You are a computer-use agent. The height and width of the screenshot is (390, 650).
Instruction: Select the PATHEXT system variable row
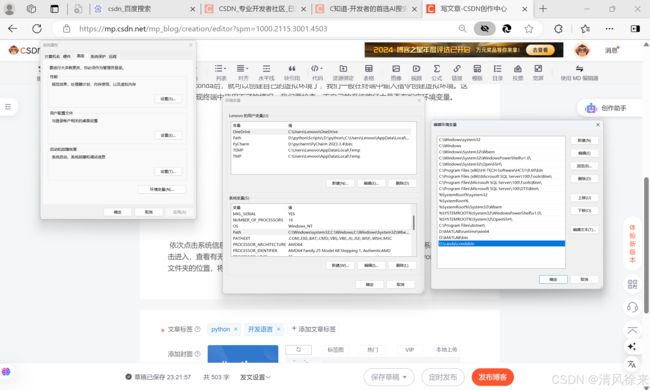click(322, 238)
